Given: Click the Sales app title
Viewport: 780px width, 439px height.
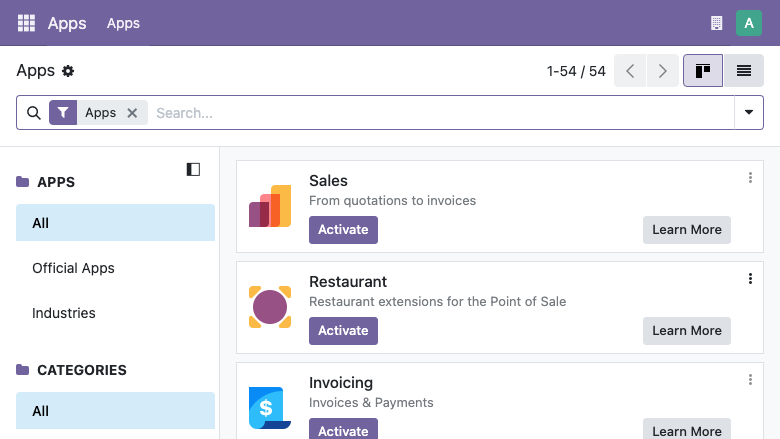Looking at the screenshot, I should (328, 180).
